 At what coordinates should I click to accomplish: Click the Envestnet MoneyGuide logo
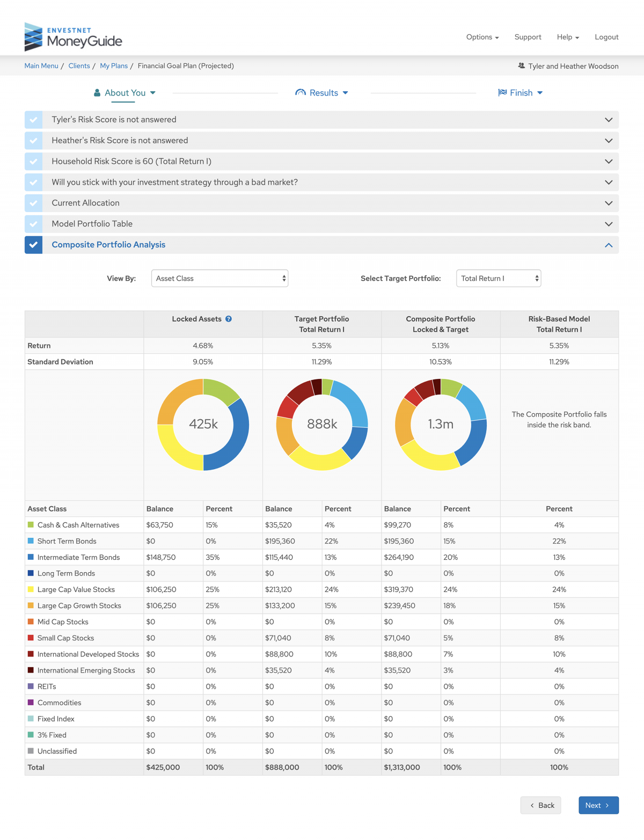point(74,37)
